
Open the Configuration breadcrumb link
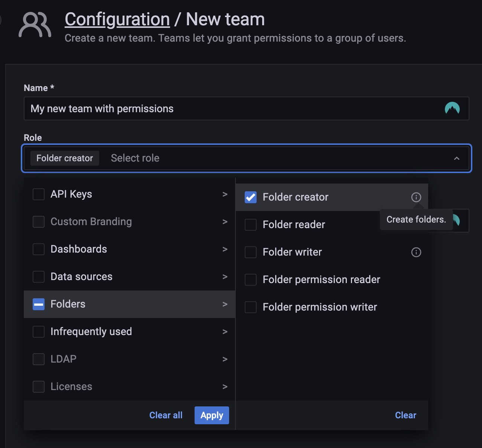pyautogui.click(x=117, y=19)
